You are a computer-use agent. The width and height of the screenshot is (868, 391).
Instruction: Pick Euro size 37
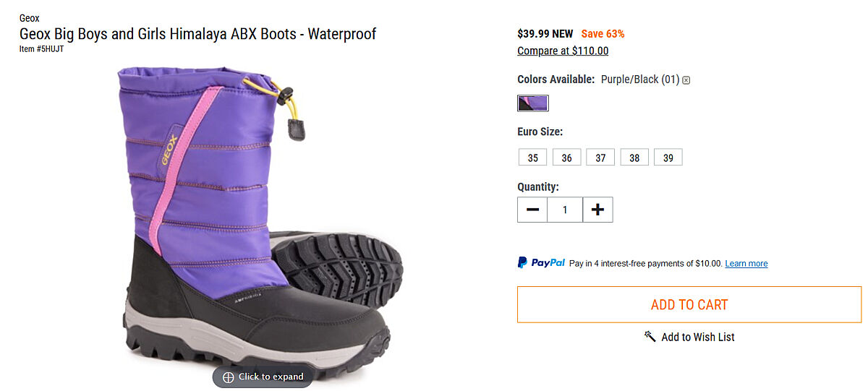coord(600,158)
